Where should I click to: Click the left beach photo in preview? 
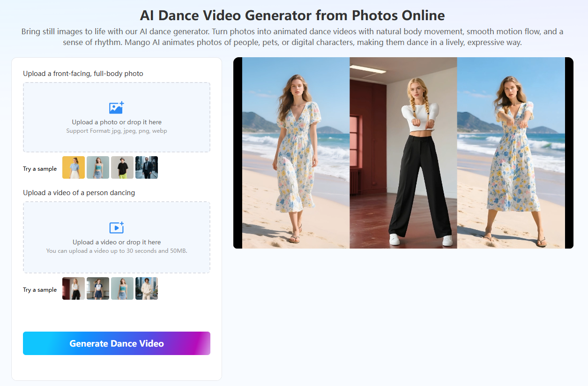296,153
